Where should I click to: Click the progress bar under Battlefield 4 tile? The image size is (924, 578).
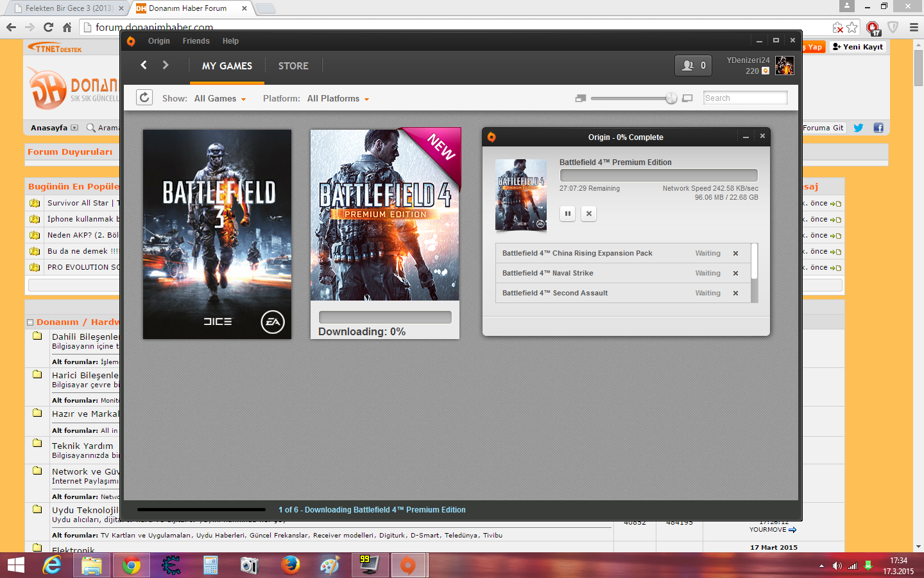coord(385,317)
